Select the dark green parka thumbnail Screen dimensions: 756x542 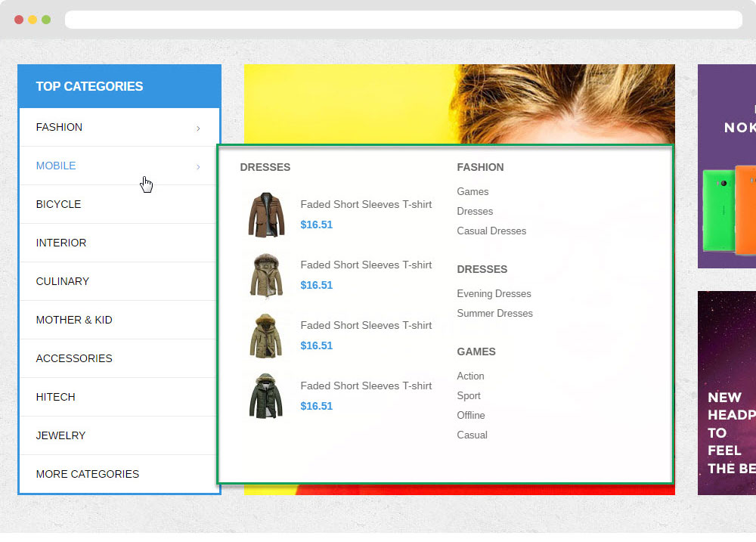tap(265, 396)
